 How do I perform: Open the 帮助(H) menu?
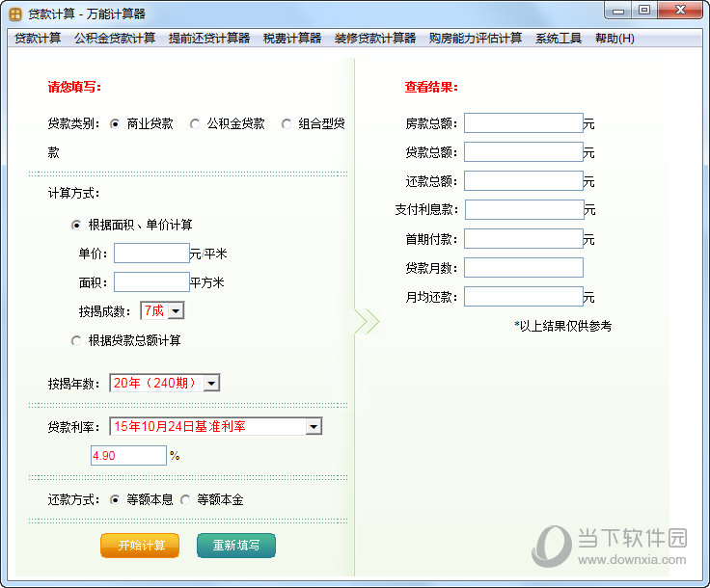click(x=614, y=39)
